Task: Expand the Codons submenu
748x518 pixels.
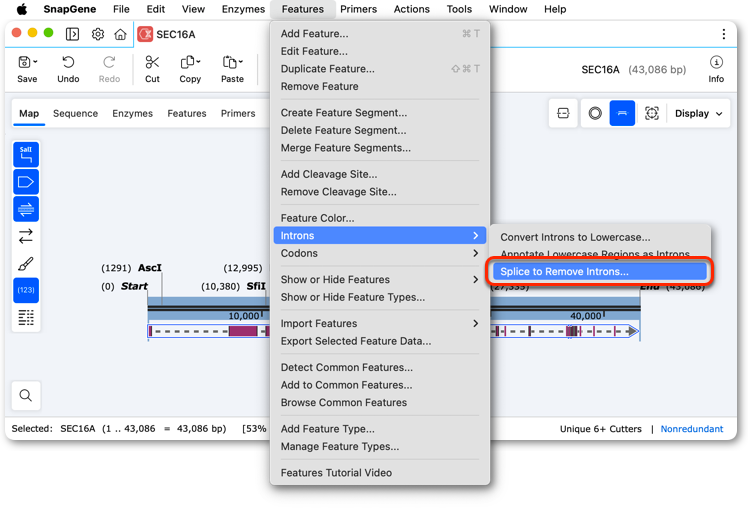Action: coord(380,253)
